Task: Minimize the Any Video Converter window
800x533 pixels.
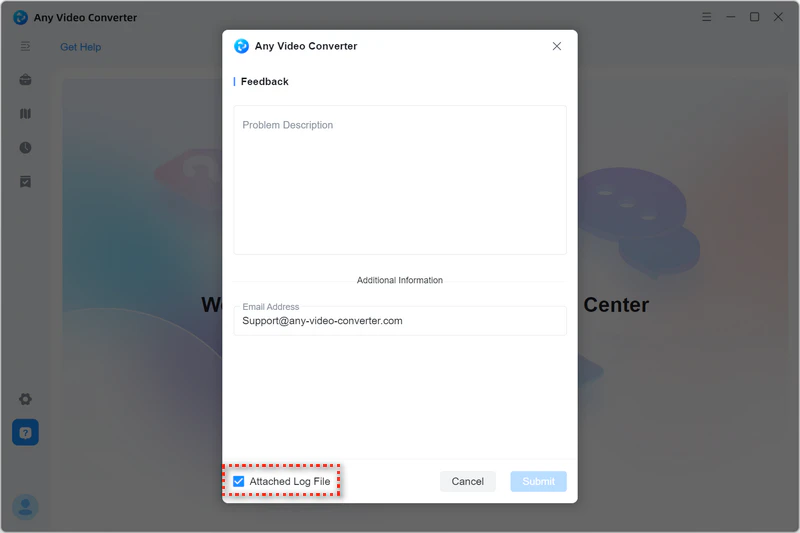Action: (731, 17)
